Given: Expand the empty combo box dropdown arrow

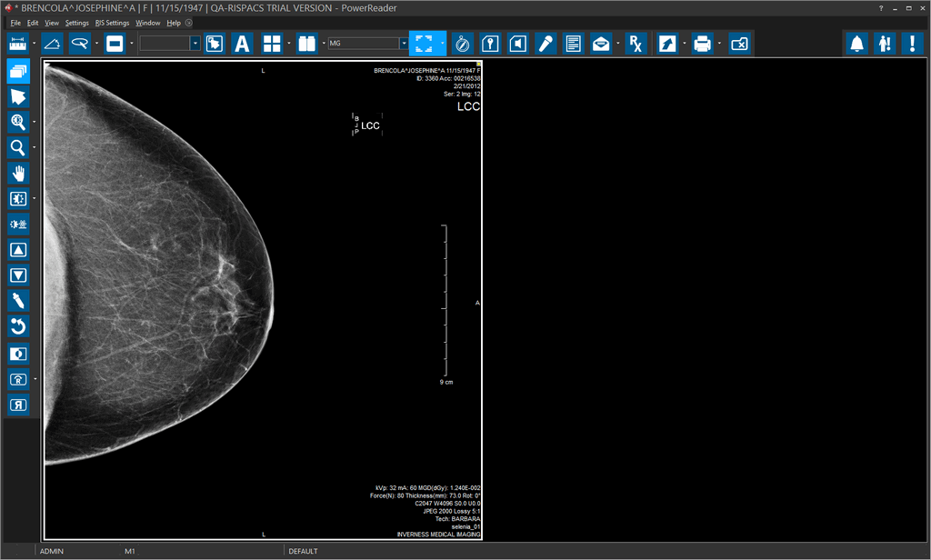Looking at the screenshot, I should (x=195, y=43).
